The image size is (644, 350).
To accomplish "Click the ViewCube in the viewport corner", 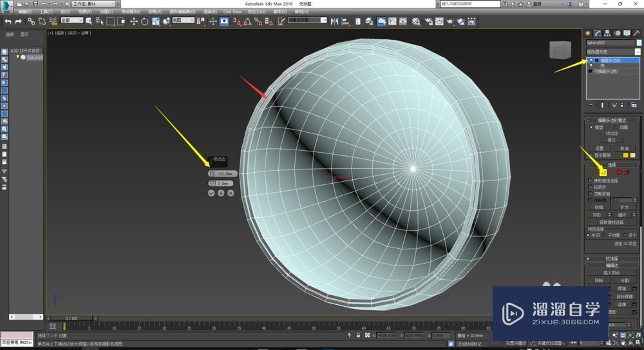I will (x=560, y=50).
